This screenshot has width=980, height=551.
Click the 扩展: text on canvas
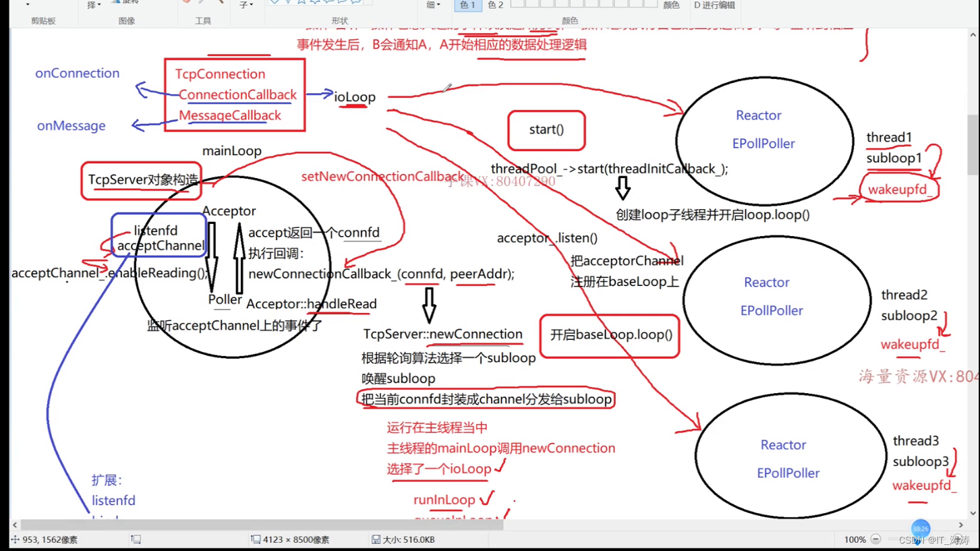pyautogui.click(x=107, y=480)
